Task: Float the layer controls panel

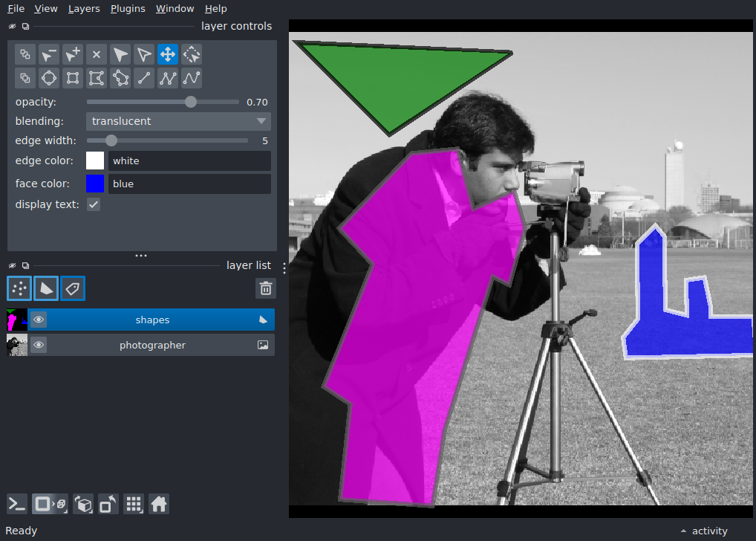Action: 25,26
